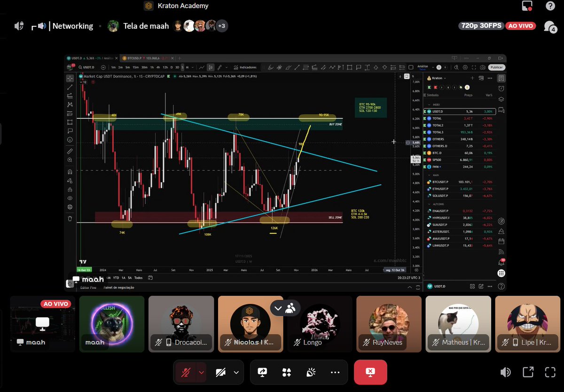Image resolution: width=564 pixels, height=392 pixels.
Task: Remove all drawings using the trash icon
Action: point(70,218)
